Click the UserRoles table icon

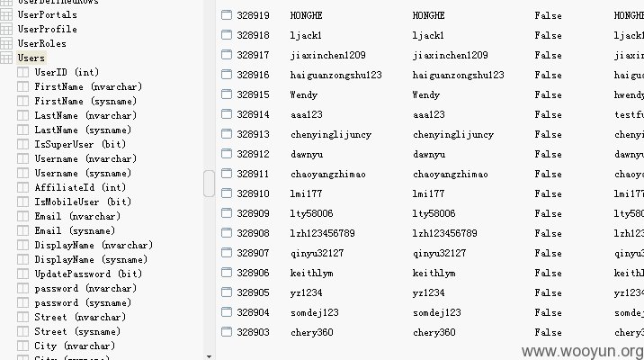(6, 43)
